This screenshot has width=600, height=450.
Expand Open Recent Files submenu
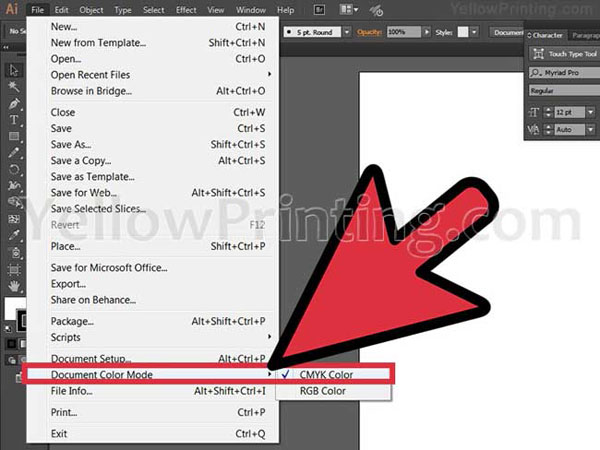269,74
